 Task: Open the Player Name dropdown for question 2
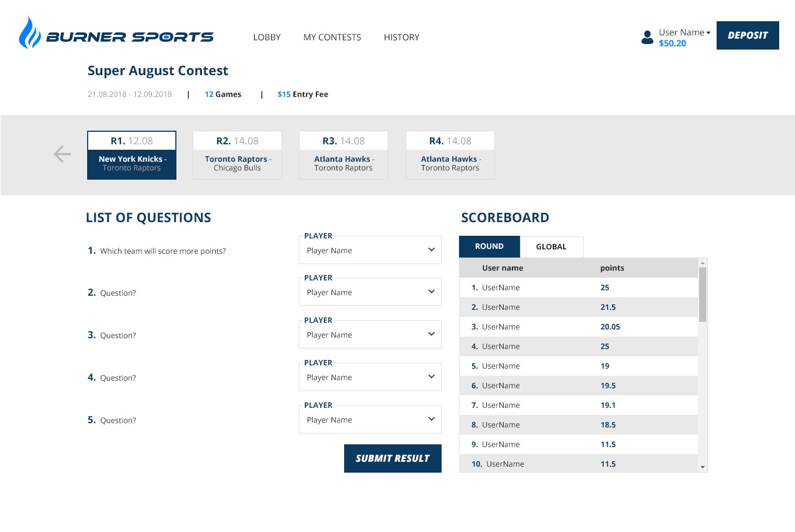[370, 292]
